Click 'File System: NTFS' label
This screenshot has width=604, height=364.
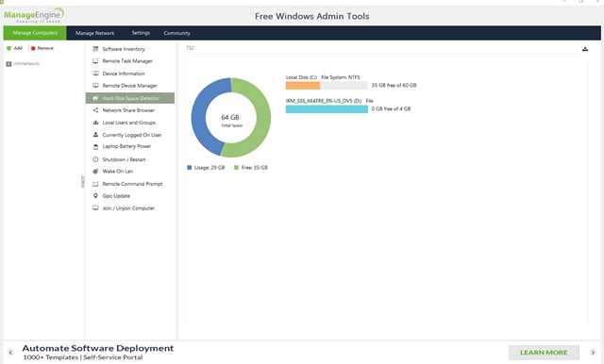(x=341, y=77)
